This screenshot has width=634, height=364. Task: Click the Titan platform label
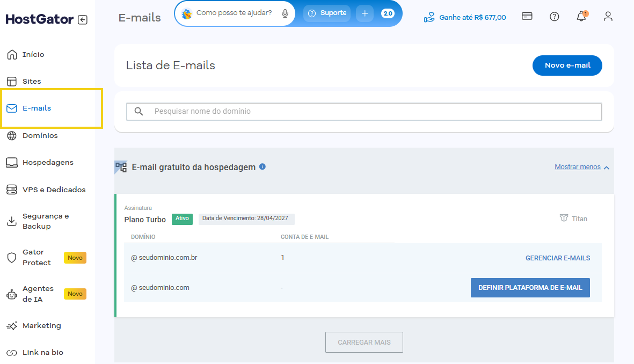point(573,219)
